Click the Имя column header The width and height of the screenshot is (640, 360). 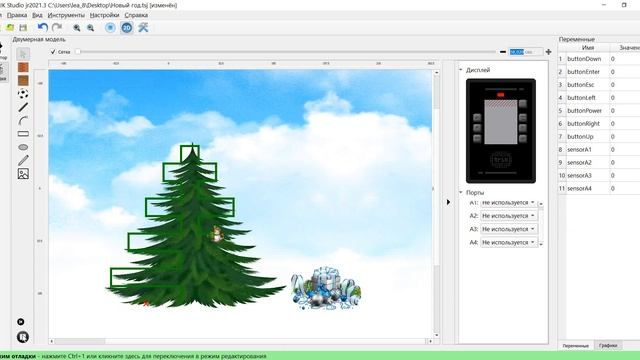588,48
